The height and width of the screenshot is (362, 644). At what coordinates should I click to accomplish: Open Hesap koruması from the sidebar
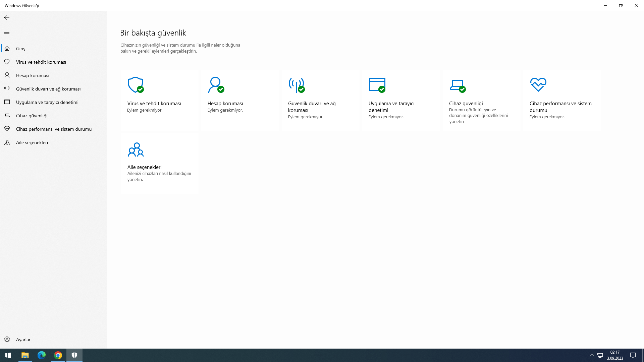coord(33,75)
